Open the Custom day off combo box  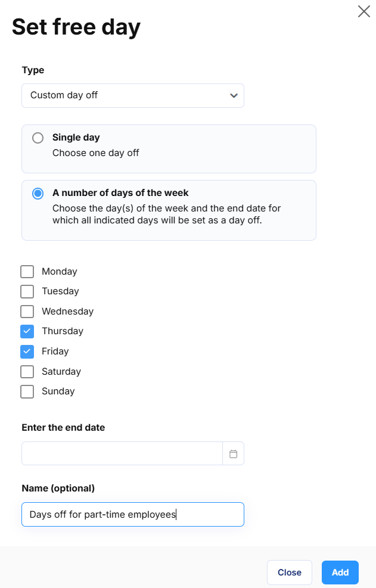[x=133, y=96]
